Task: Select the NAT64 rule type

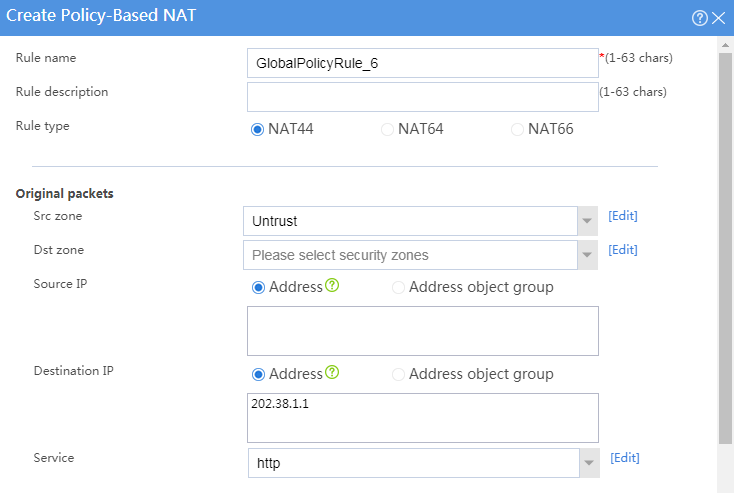Action: pyautogui.click(x=387, y=129)
